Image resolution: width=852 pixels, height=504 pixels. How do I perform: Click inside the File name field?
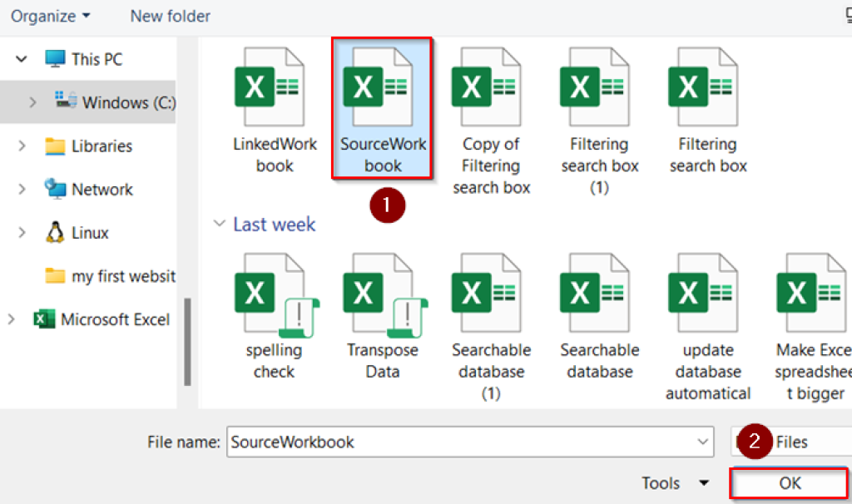458,442
